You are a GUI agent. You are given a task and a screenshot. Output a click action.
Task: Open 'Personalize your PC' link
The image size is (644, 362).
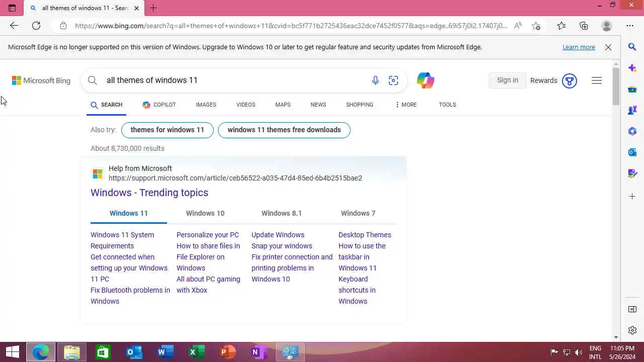(208, 235)
